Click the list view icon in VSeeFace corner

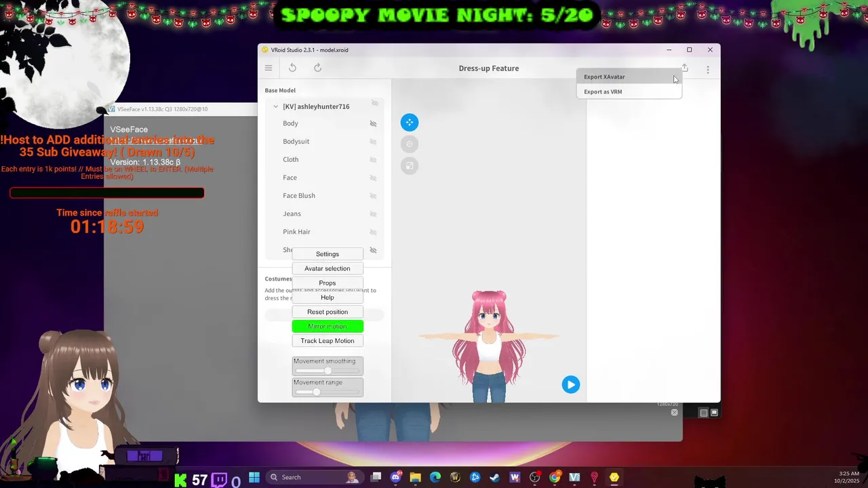(704, 413)
